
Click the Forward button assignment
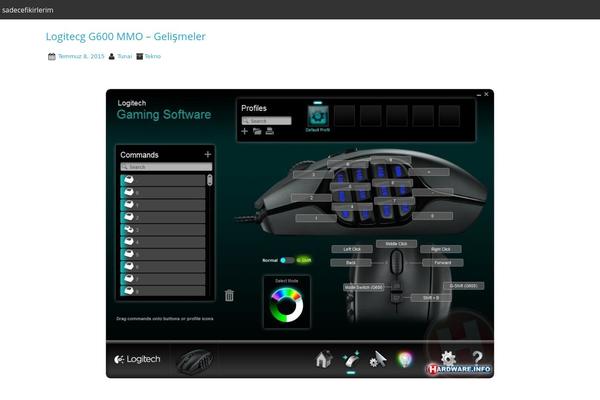point(443,263)
